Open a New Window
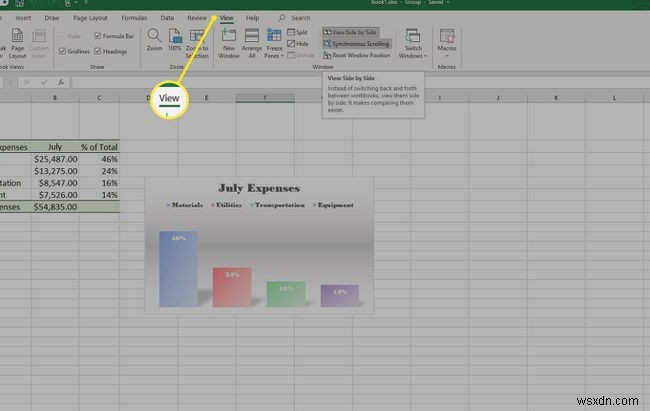 (228, 43)
